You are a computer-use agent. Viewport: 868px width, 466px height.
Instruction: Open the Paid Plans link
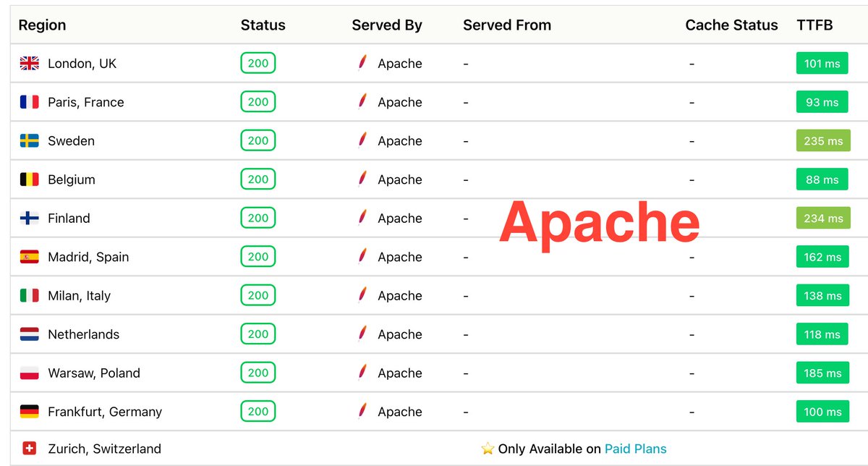tap(636, 449)
